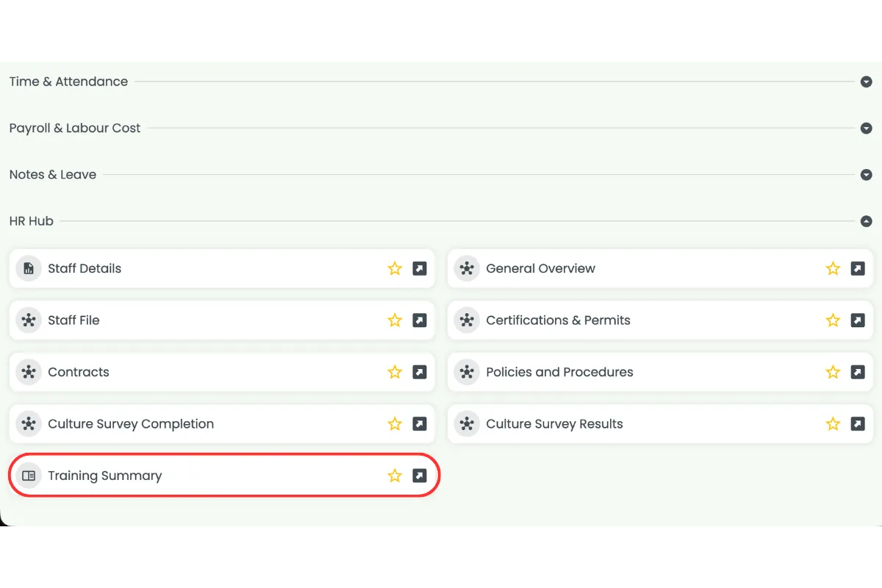The height and width of the screenshot is (588, 882).
Task: Open the Culture Survey Completion report
Action: (222, 424)
